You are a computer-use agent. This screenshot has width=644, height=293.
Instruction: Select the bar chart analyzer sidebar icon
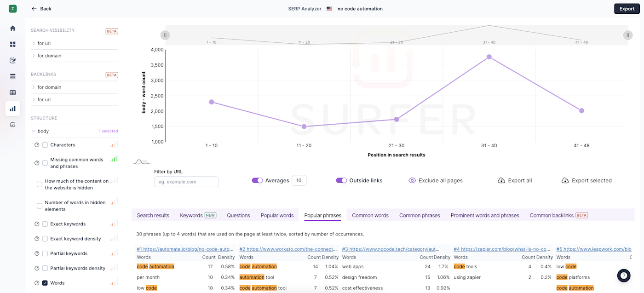12,109
